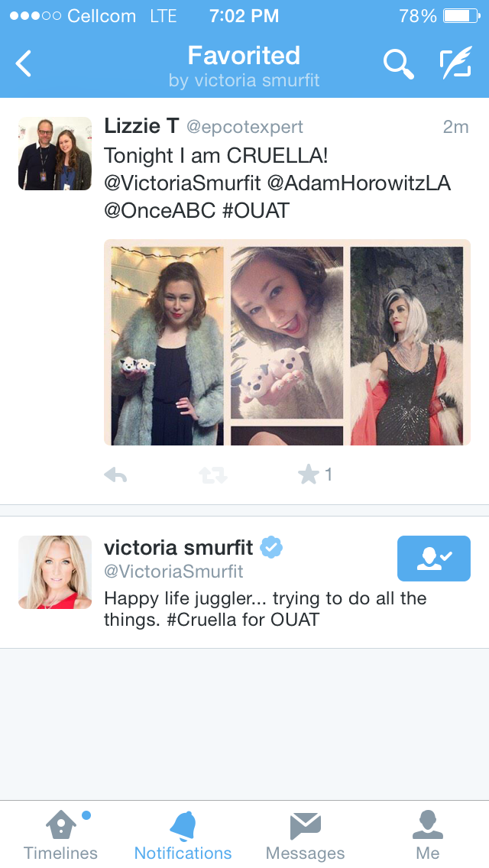Switch to the Notifications tab
Viewport: 489px width, 868px height.
click(183, 835)
